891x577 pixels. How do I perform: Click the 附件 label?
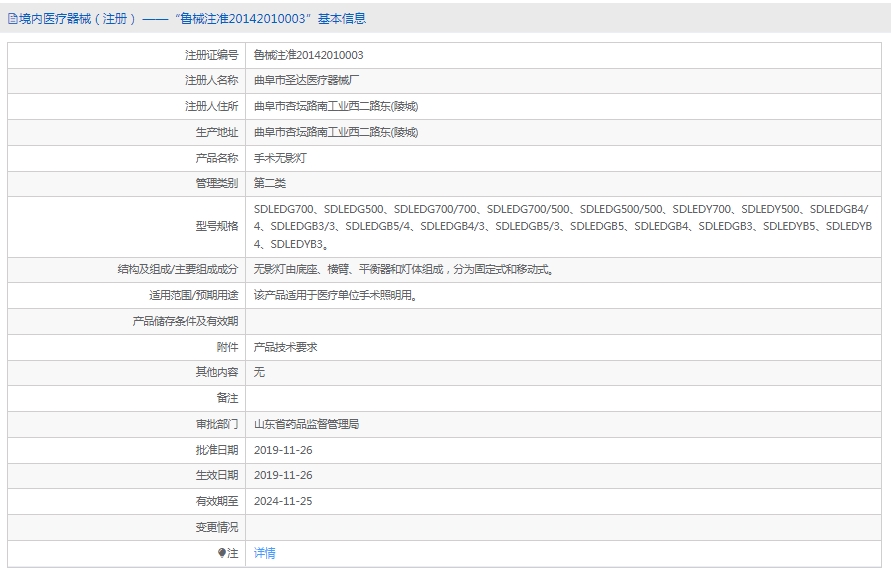pos(227,347)
